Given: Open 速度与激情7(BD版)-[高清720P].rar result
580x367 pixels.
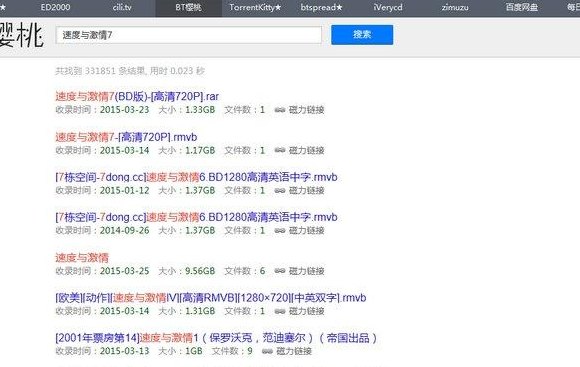Looking at the screenshot, I should tap(137, 97).
